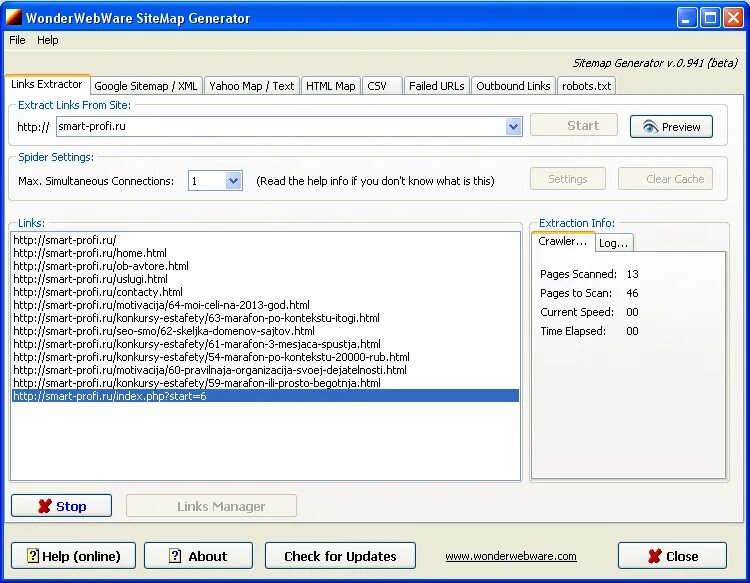Select the highlighted index.php?start=6 row

[x=265, y=396]
